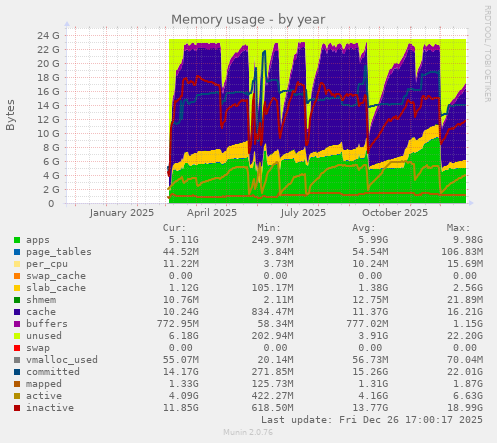The height and width of the screenshot is (443, 497).
Task: Click the active current value 4.09G
Action: 184,396
